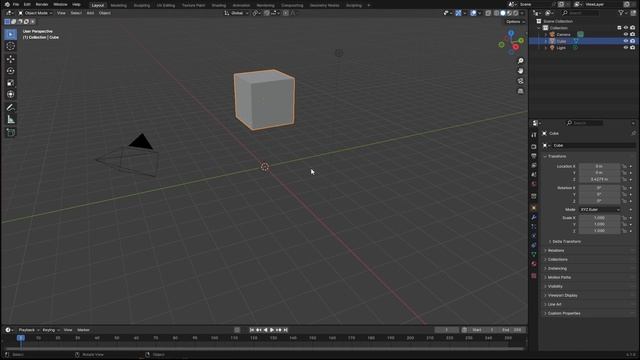Image resolution: width=640 pixels, height=360 pixels.
Task: Switch to the Scripting workspace tab
Action: [x=353, y=5]
